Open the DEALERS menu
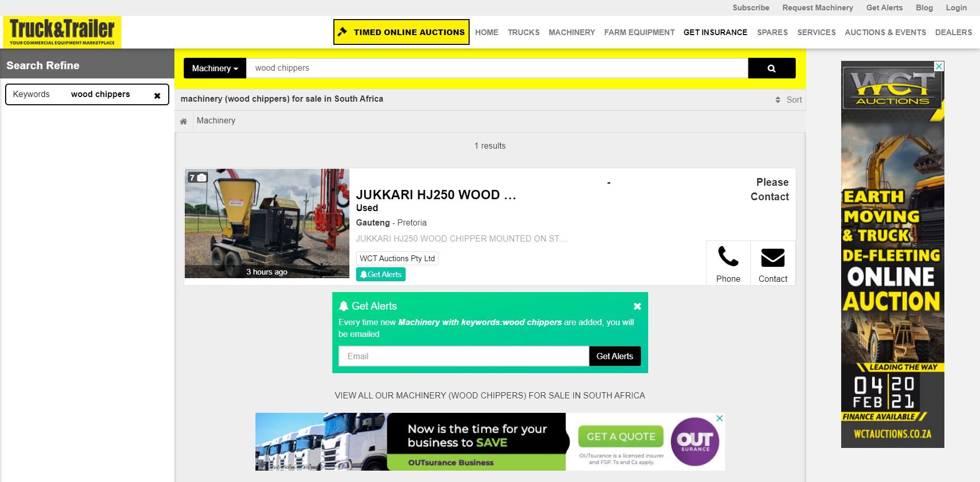Viewport: 980px width, 482px height. (x=953, y=32)
